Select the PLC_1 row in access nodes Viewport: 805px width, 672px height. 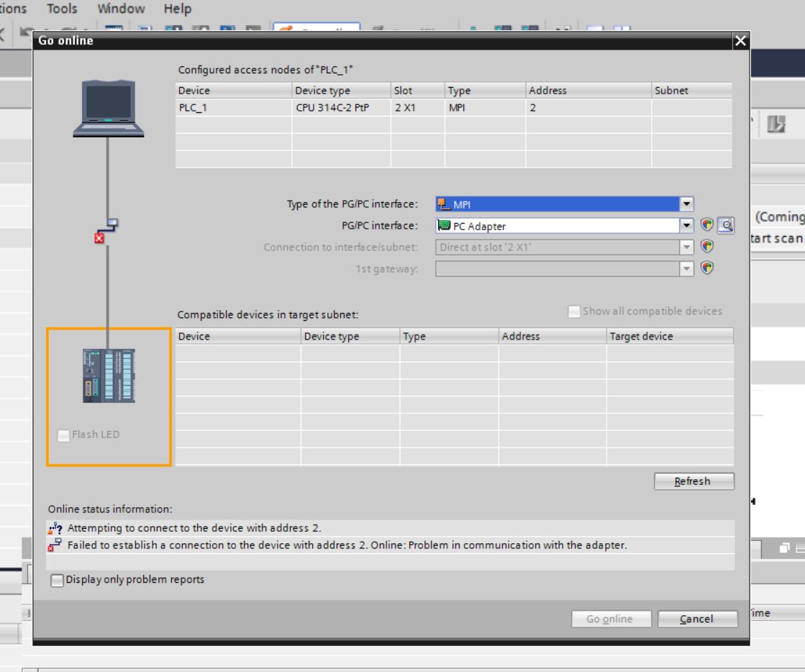[453, 108]
